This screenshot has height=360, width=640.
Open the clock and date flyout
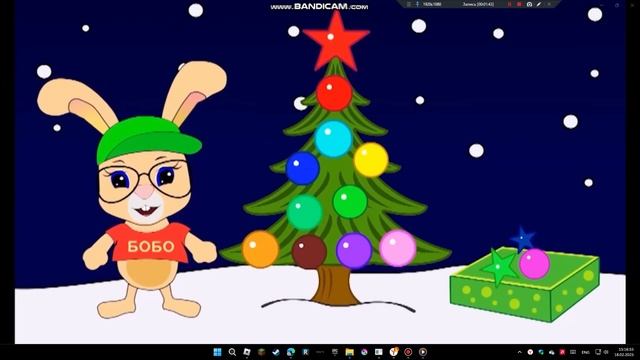(x=624, y=352)
